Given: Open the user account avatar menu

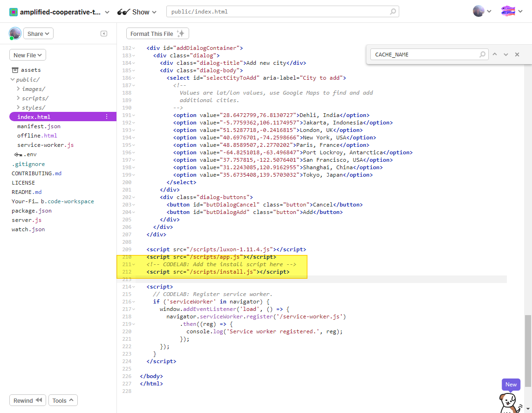Looking at the screenshot, I should tap(482, 11).
